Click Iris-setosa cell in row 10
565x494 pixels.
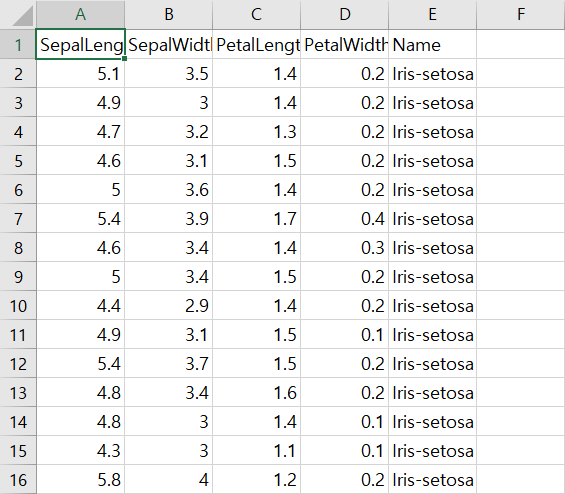point(432,306)
